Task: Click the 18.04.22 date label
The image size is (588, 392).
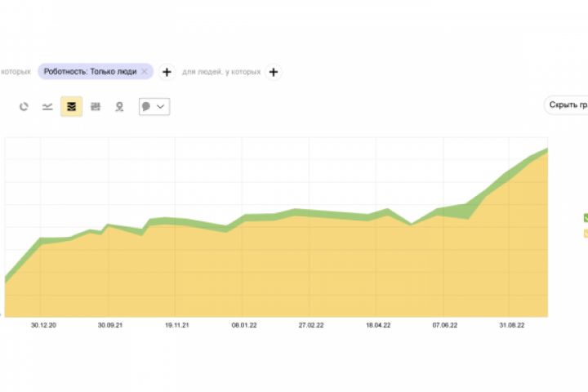Action: pyautogui.click(x=376, y=325)
